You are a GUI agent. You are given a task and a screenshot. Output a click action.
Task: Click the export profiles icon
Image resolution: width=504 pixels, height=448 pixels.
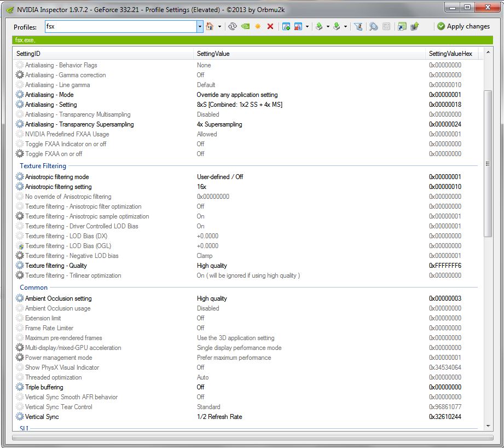coord(319,26)
